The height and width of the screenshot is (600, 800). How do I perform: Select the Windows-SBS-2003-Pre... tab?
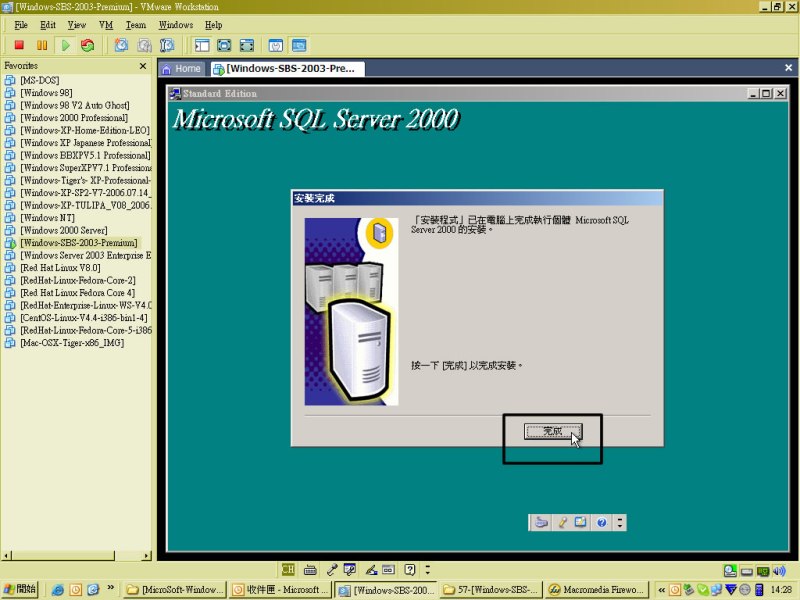287,69
